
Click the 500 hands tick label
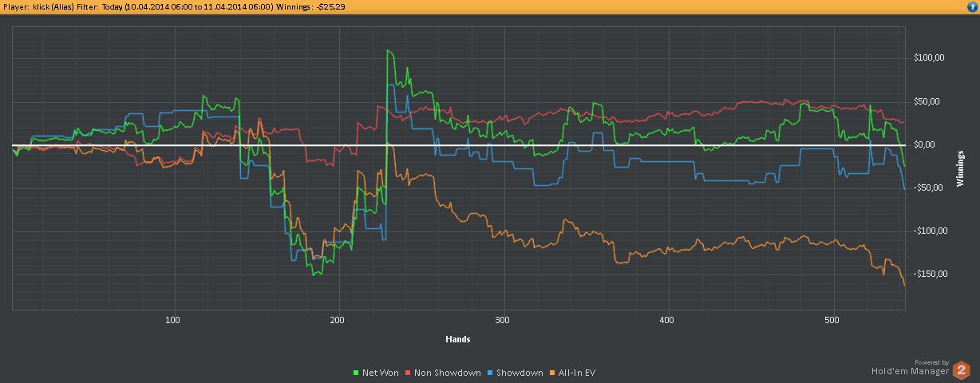(832, 319)
